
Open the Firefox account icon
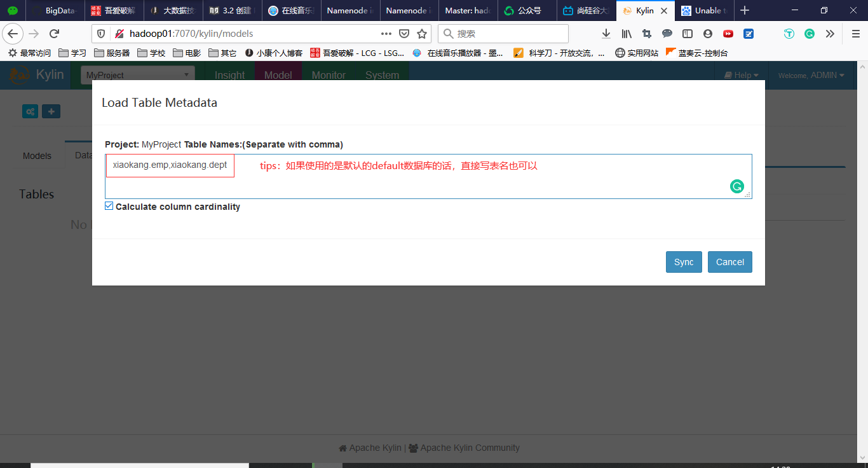tap(708, 34)
